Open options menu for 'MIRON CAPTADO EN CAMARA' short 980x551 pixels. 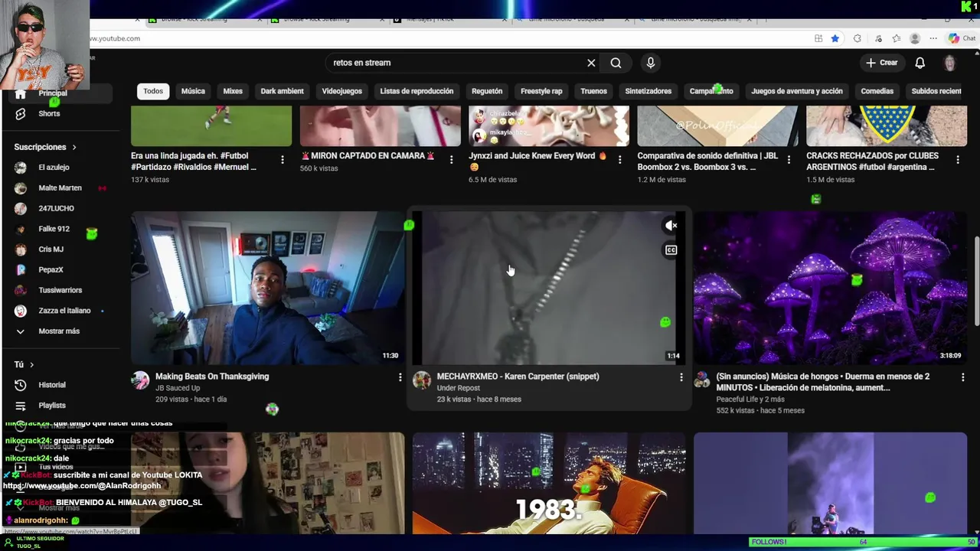[x=451, y=160]
